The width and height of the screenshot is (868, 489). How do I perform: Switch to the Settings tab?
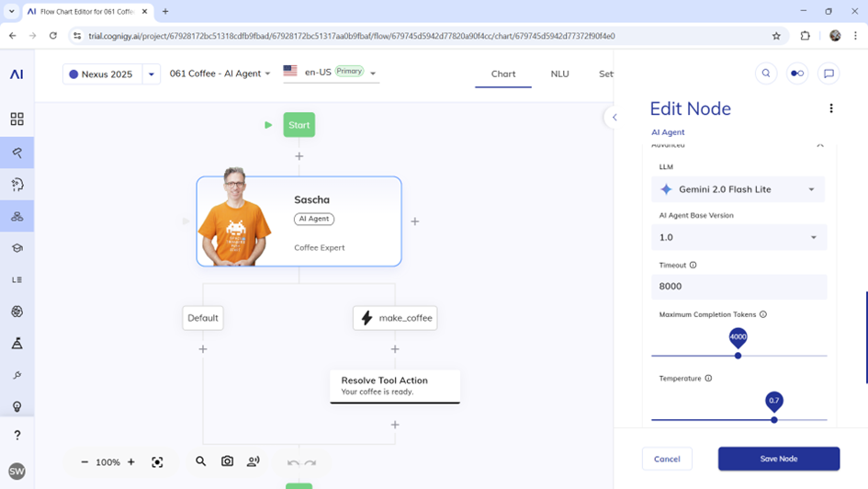click(x=605, y=74)
